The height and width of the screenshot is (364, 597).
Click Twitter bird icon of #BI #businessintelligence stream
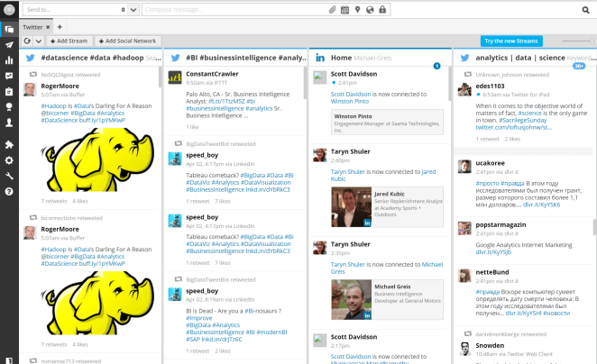pos(176,58)
